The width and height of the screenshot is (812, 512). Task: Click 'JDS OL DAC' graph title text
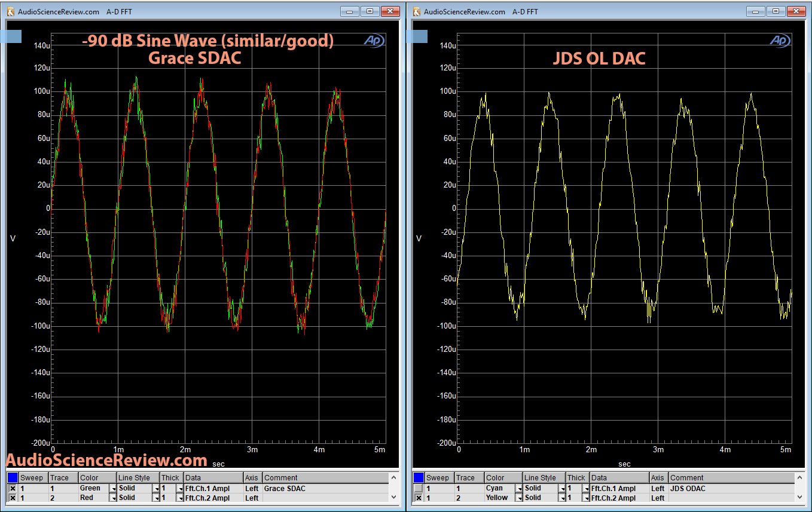coord(599,58)
